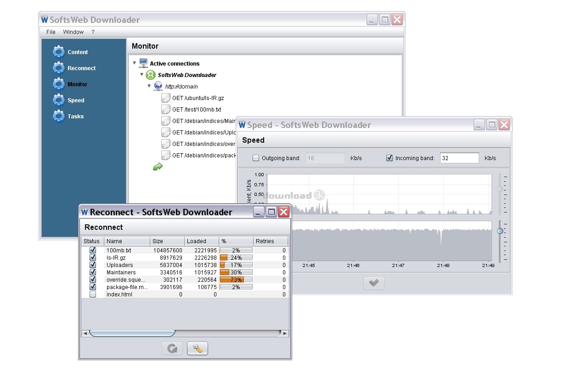Image resolution: width=588 pixels, height=390 pixels.
Task: Open the Tasks section gear icon
Action: (x=59, y=116)
